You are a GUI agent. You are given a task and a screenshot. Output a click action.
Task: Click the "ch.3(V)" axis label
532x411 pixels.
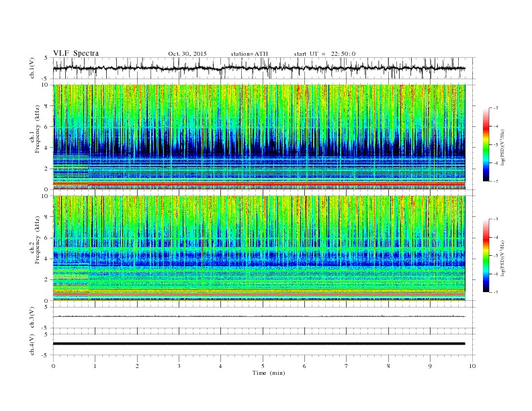tap(32, 317)
